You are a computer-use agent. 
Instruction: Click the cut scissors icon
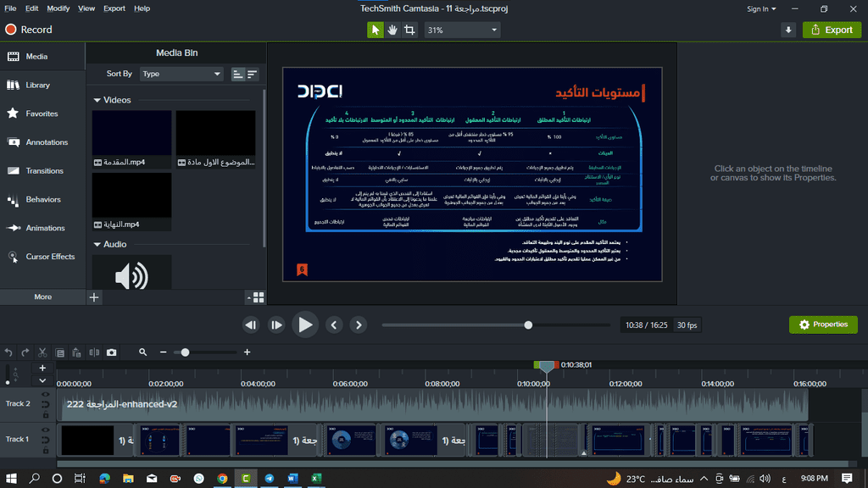coord(42,352)
